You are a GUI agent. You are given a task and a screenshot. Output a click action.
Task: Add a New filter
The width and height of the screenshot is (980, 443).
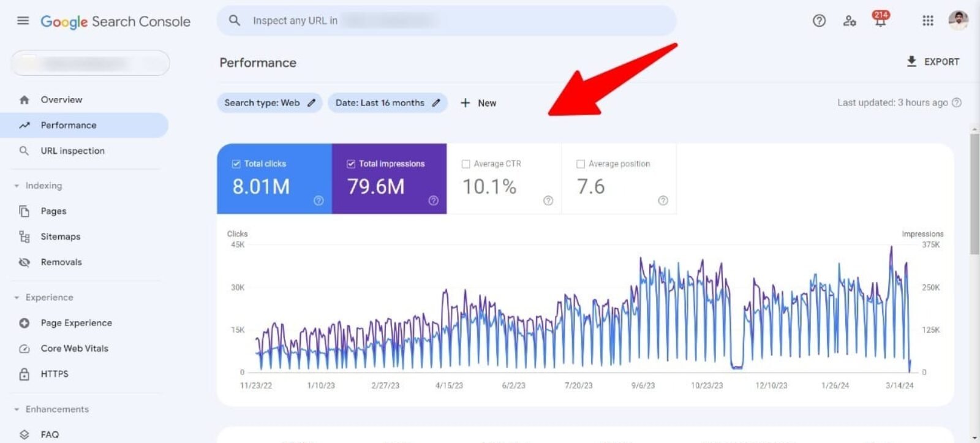click(478, 103)
